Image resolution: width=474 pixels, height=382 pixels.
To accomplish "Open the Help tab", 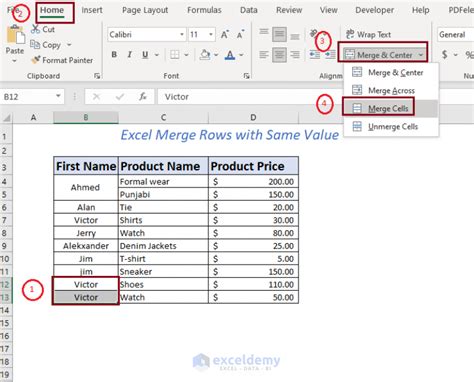I will tap(420, 10).
